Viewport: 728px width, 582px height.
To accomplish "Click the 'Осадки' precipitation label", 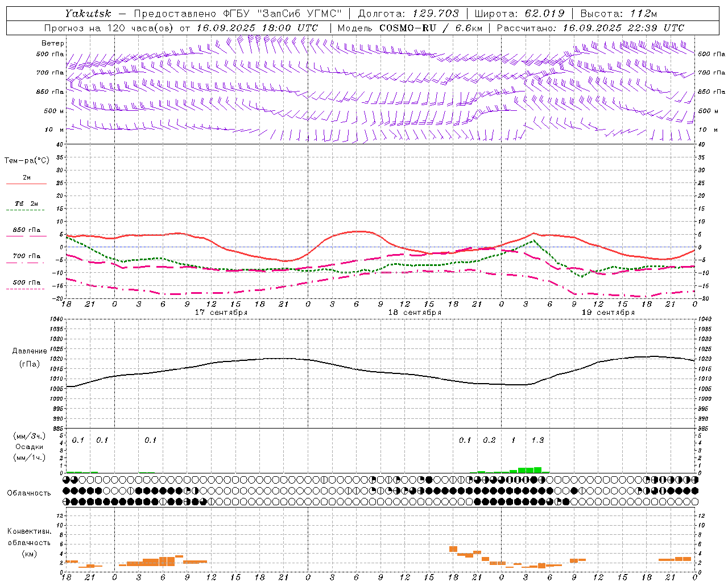I will coord(29,447).
